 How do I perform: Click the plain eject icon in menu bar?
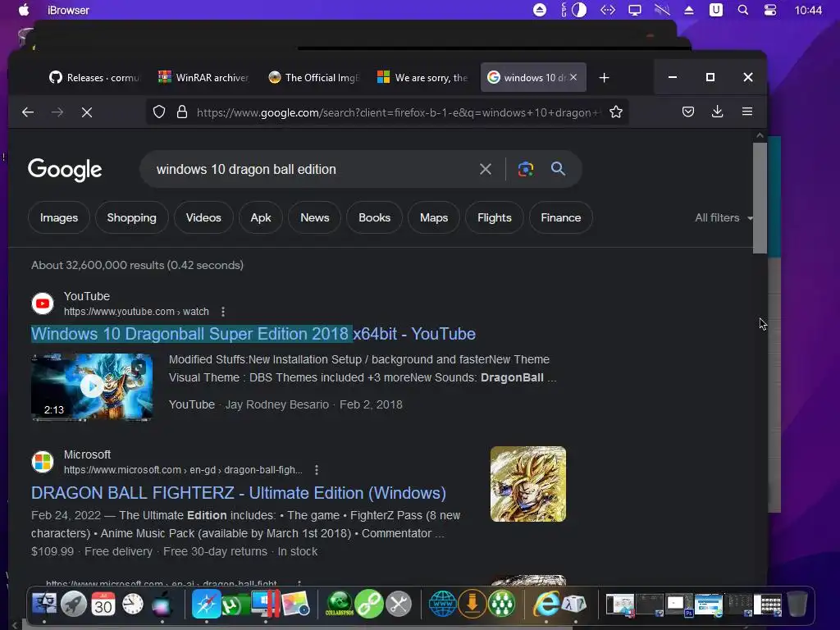[x=689, y=10]
